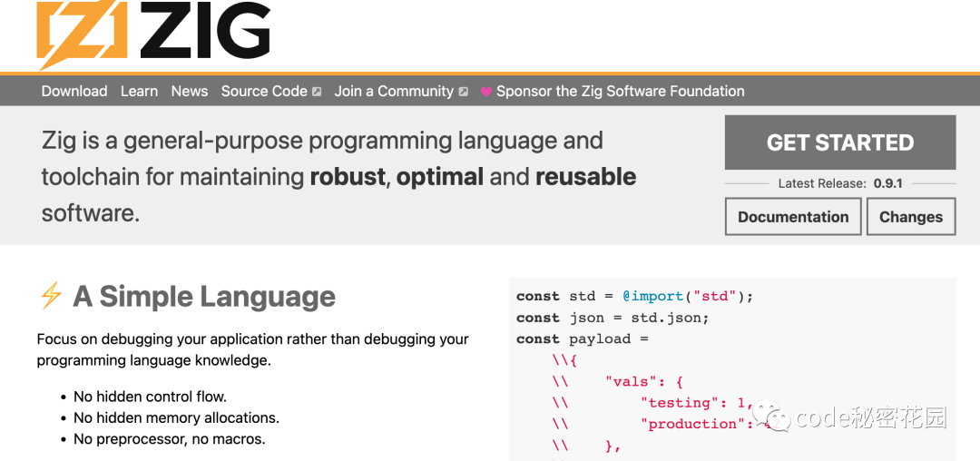Click the A Simple Language heading
The width and height of the screenshot is (980, 461).
point(204,296)
